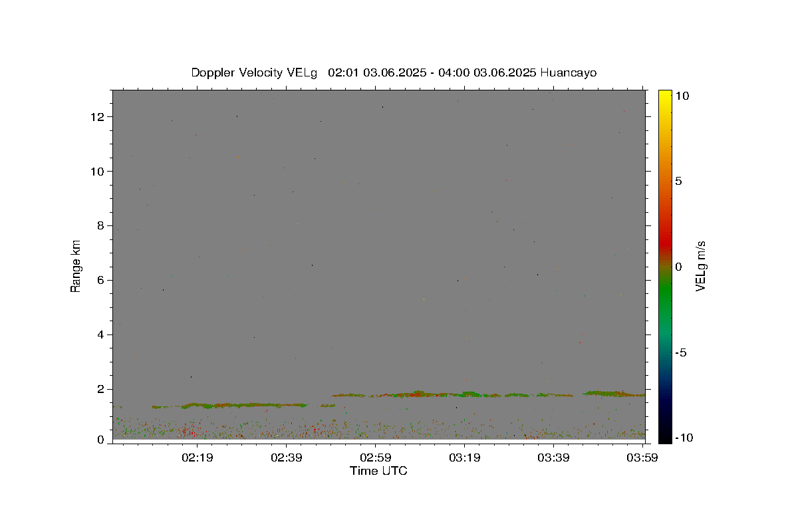Image resolution: width=798 pixels, height=532 pixels.
Task: Click the colorbar value 5 label
Action: (x=679, y=181)
